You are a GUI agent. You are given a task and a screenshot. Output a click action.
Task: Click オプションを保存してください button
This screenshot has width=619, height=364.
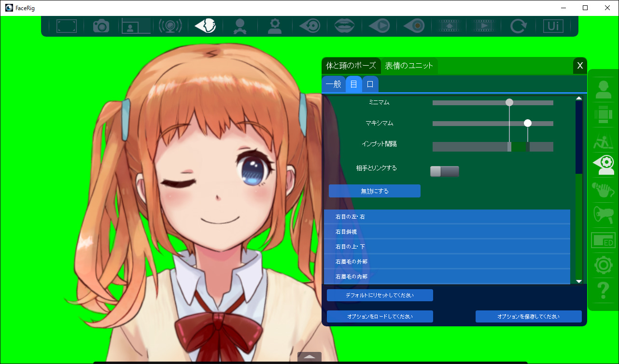tap(529, 317)
